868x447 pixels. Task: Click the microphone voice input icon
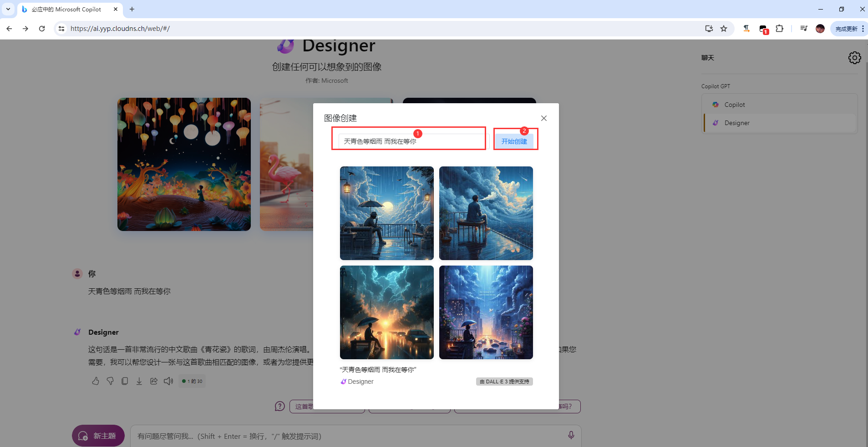(x=571, y=436)
